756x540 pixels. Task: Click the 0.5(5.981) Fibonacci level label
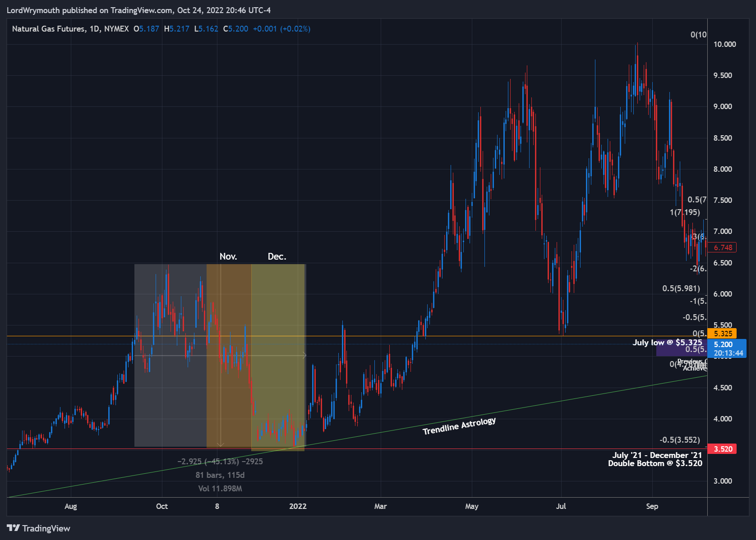coord(681,288)
